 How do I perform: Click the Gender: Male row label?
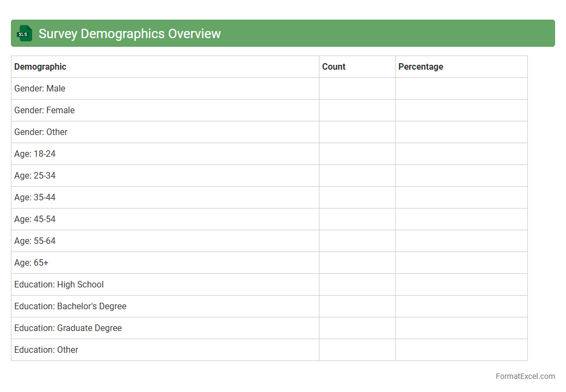[40, 88]
